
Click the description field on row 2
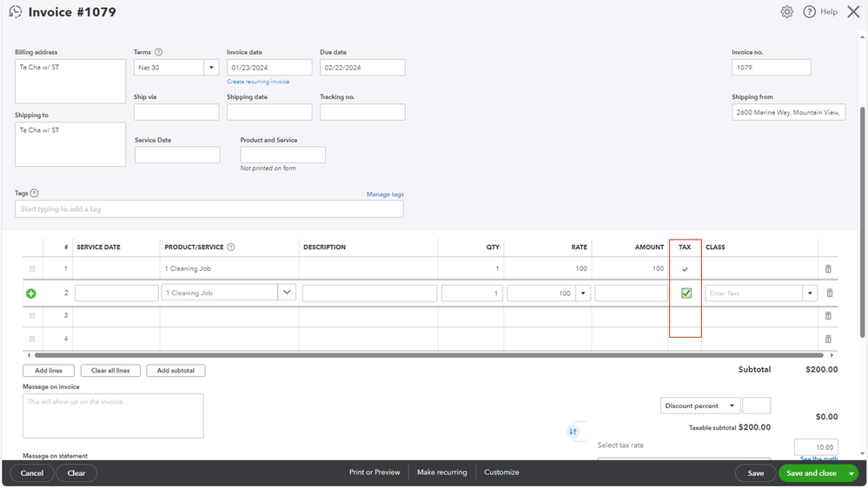370,293
